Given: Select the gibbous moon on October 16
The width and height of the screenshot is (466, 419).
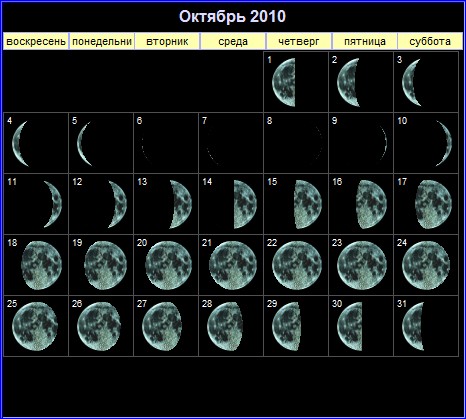Looking at the screenshot, I should point(371,204).
